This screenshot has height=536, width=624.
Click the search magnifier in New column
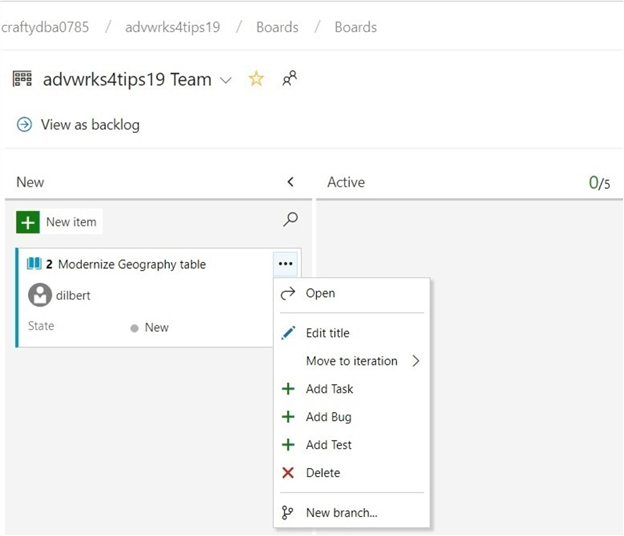tap(291, 219)
